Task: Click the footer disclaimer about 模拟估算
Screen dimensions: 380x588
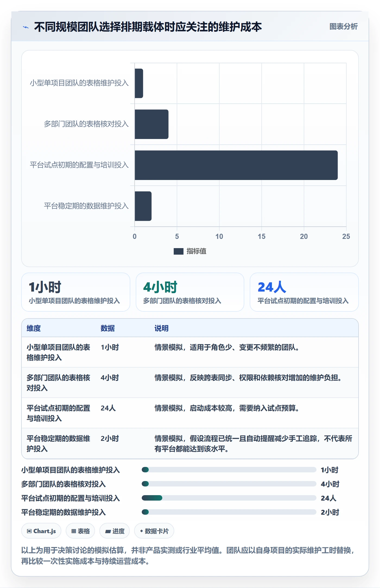Action: (x=188, y=555)
